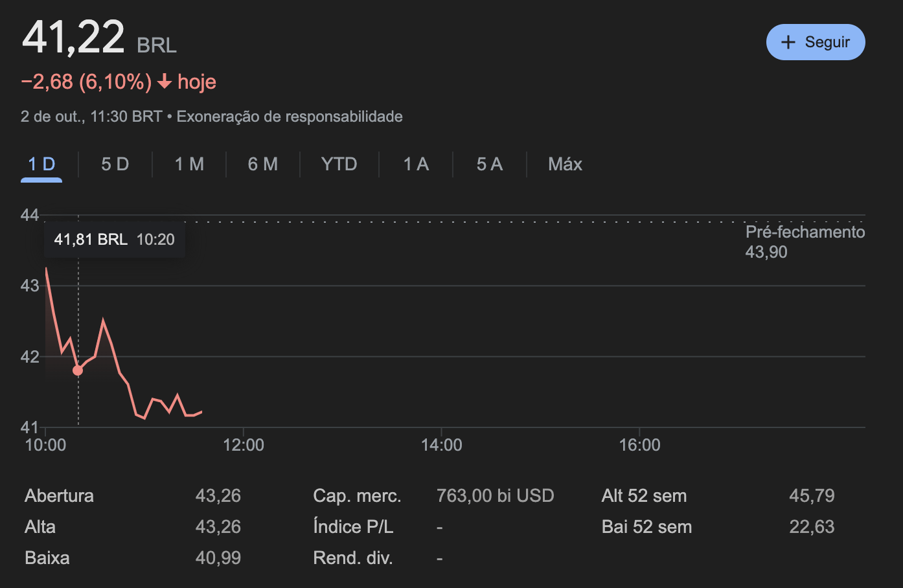Viewport: 903px width, 588px height.
Task: Click the 41,81 BRL price tooltip
Action: click(x=114, y=240)
